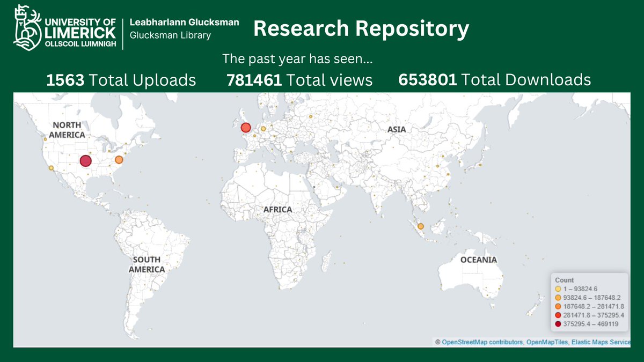
Task: Open the OpenStreetMap contributors link
Action: coord(482,342)
